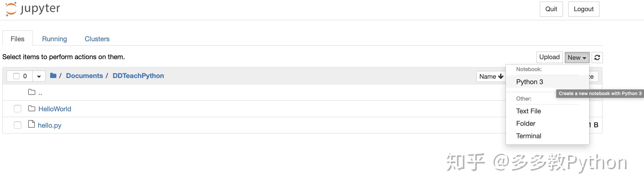Click the Upload button
Viewport: 644px width, 191px height.
pyautogui.click(x=549, y=57)
